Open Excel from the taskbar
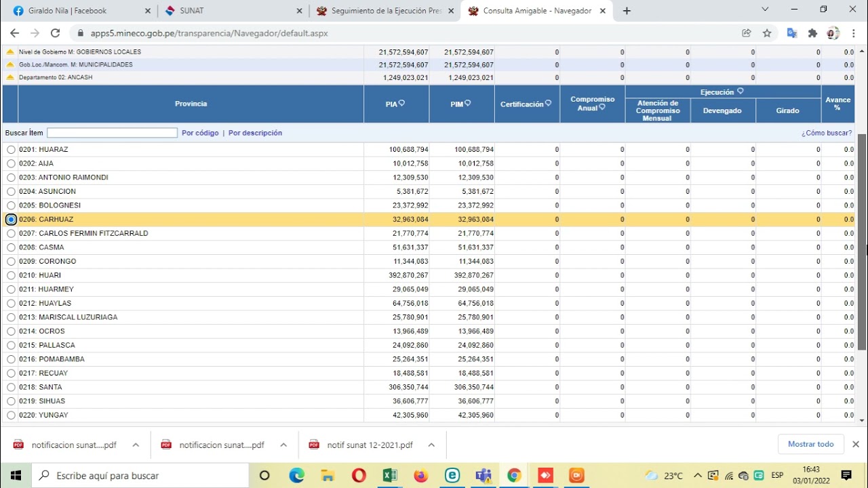The height and width of the screenshot is (488, 868). coord(390,475)
